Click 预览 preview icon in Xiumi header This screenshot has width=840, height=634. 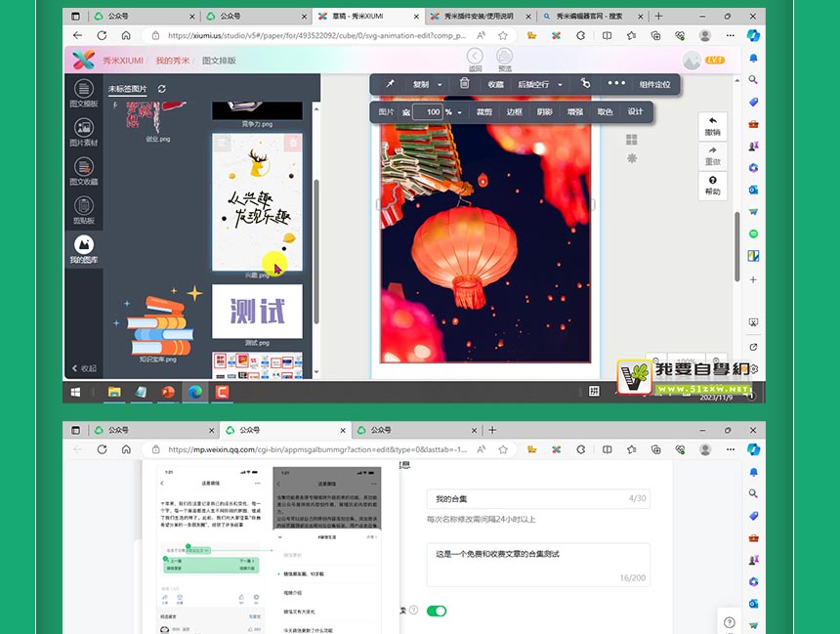pos(505,59)
